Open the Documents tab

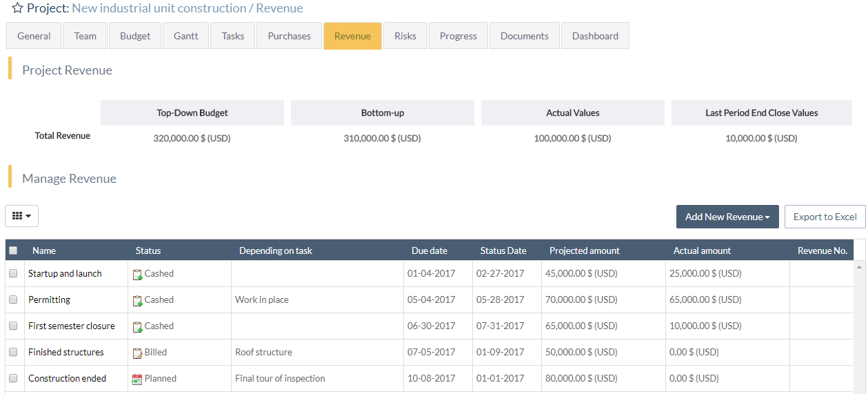pos(525,36)
